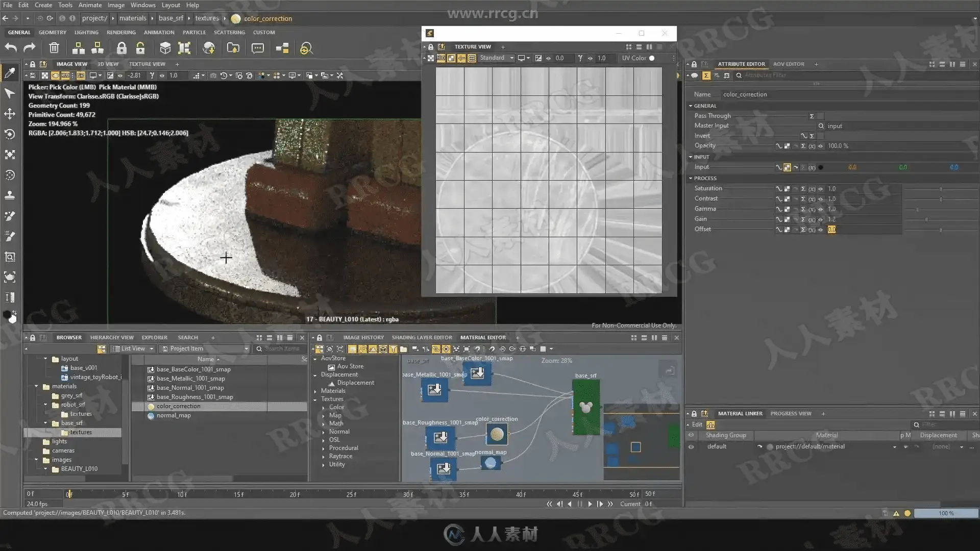Image resolution: width=980 pixels, height=551 pixels.
Task: Select the color picker eyedropper tool
Action: [x=10, y=73]
